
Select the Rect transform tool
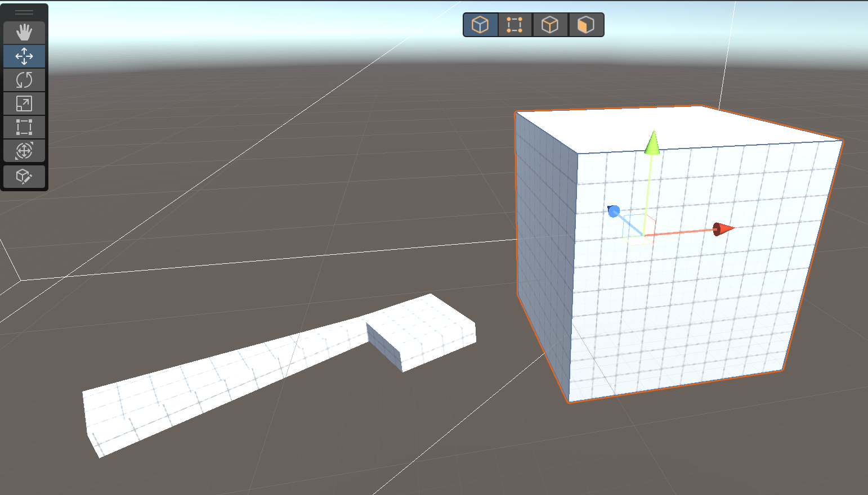click(x=24, y=127)
